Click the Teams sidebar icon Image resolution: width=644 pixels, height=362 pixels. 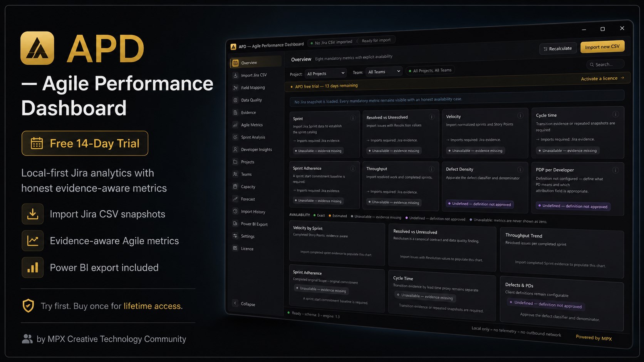tap(235, 174)
